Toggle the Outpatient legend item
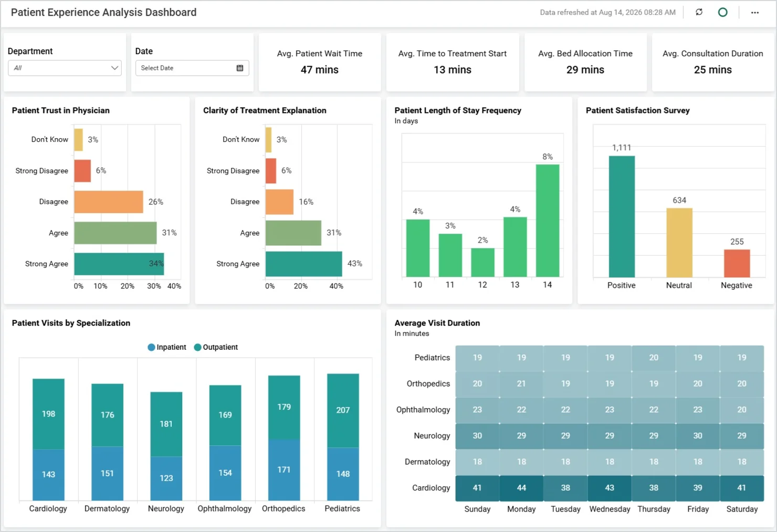777x532 pixels. click(216, 347)
